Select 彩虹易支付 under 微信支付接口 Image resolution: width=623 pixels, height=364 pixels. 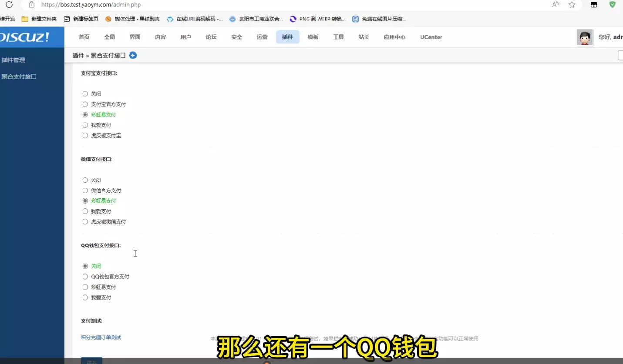coord(85,201)
